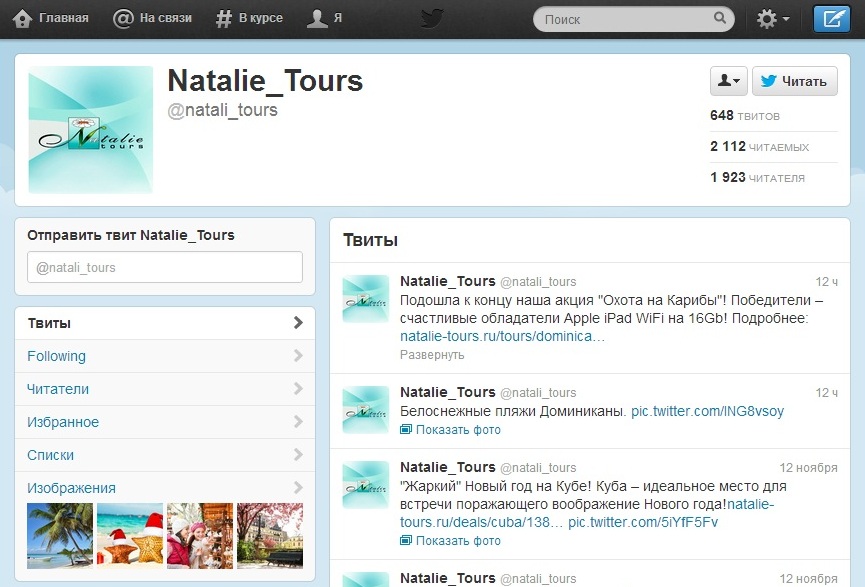The height and width of the screenshot is (587, 865).
Task: Open the palm tree beach thumbnail
Action: [60, 536]
